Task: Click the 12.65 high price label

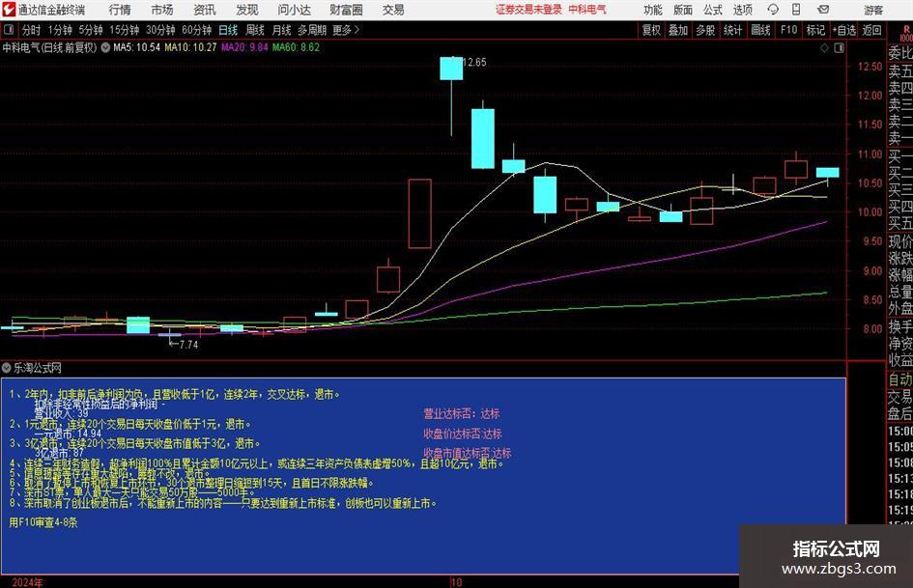Action: 474,63
